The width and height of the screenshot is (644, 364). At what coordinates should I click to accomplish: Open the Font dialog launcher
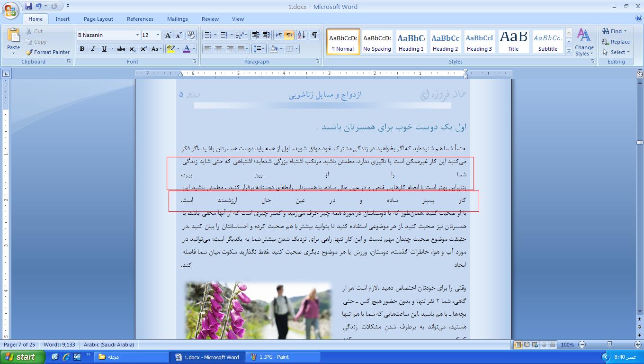tap(195, 62)
